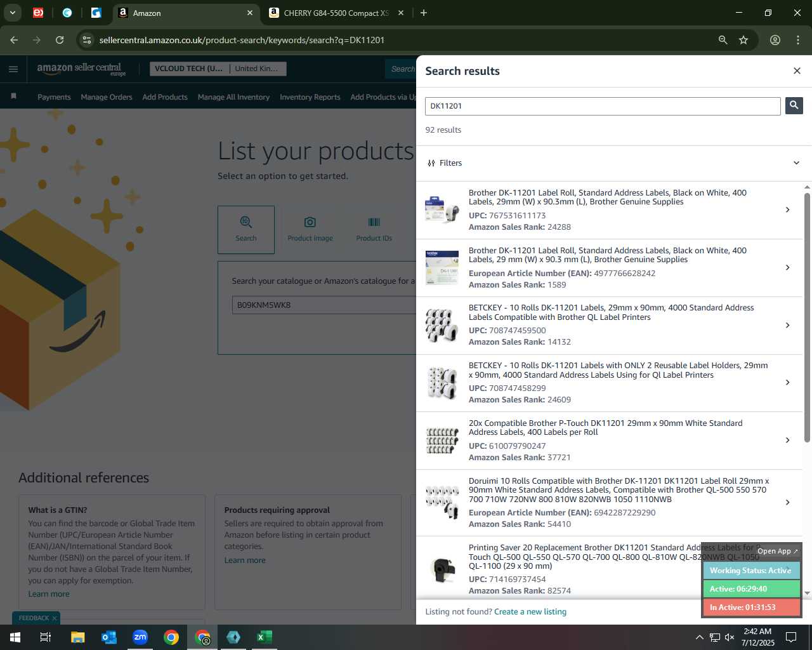Viewport: 812px width, 650px height.
Task: Select Printing Saver label holder thumbnail
Action: click(x=442, y=569)
